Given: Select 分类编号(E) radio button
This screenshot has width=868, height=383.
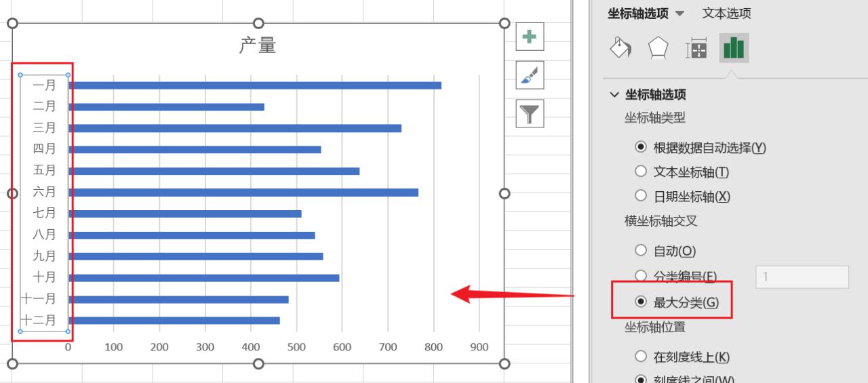Looking at the screenshot, I should 641,276.
